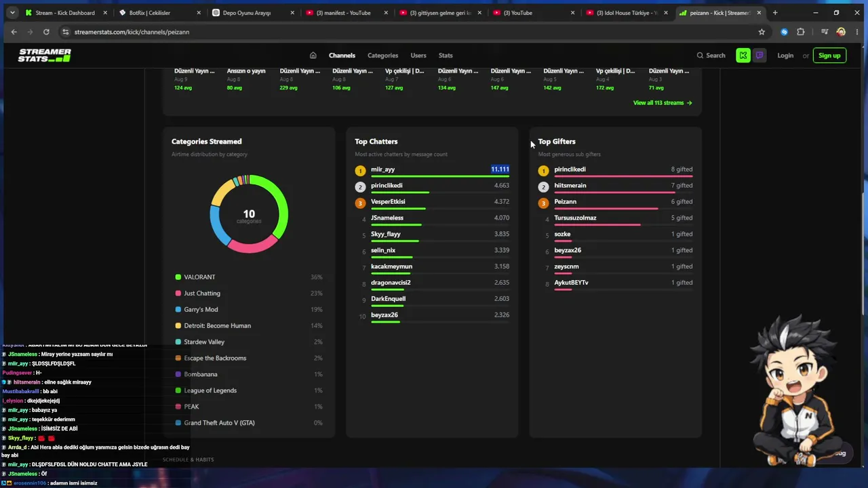The height and width of the screenshot is (488, 868).
Task: Open the Chrome profile avatar
Action: [841, 32]
